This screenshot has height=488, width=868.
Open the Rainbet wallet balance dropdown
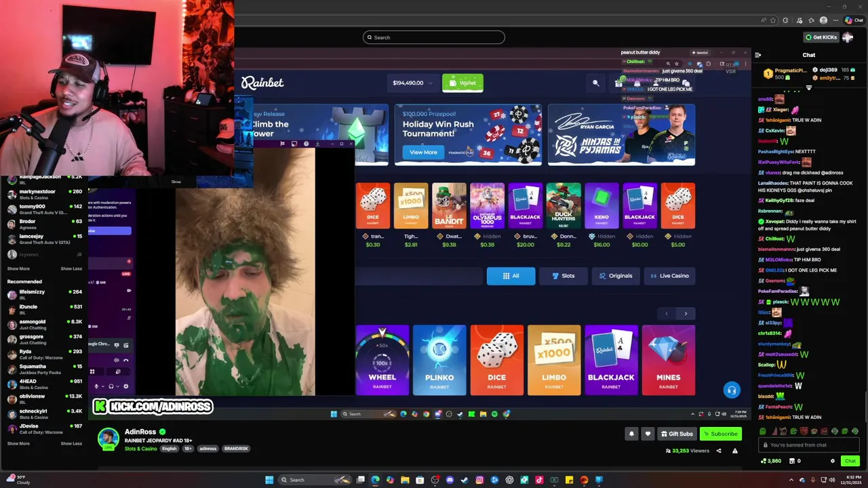click(412, 83)
